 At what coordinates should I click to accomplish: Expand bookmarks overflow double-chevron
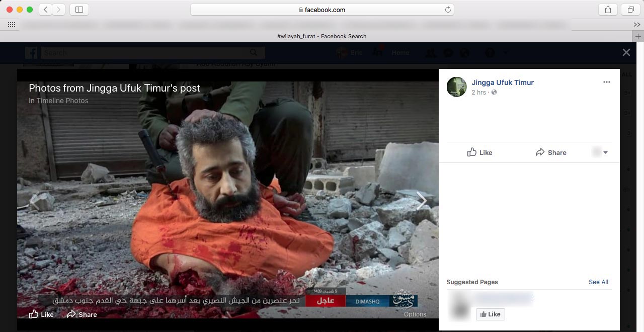click(x=636, y=25)
